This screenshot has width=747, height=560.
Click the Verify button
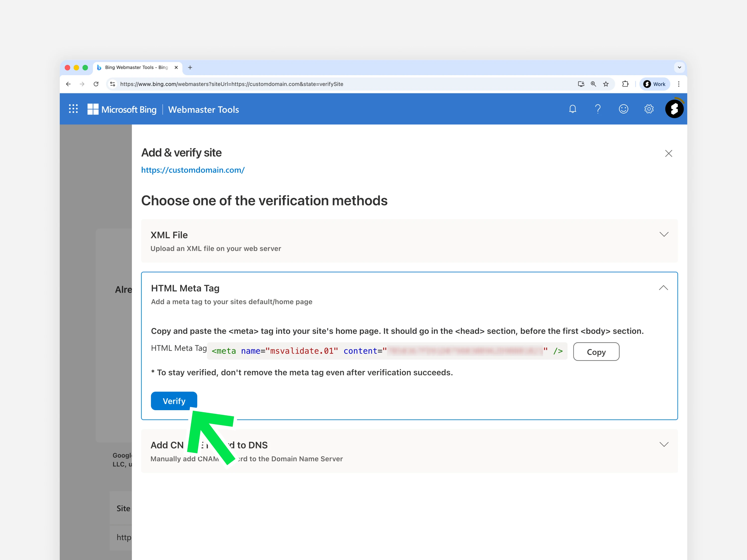click(174, 401)
